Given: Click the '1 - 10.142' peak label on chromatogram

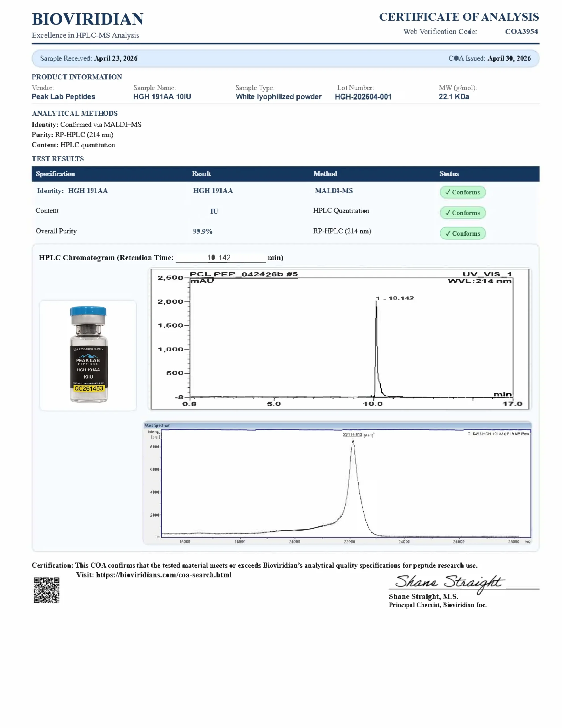Looking at the screenshot, I should click(395, 298).
